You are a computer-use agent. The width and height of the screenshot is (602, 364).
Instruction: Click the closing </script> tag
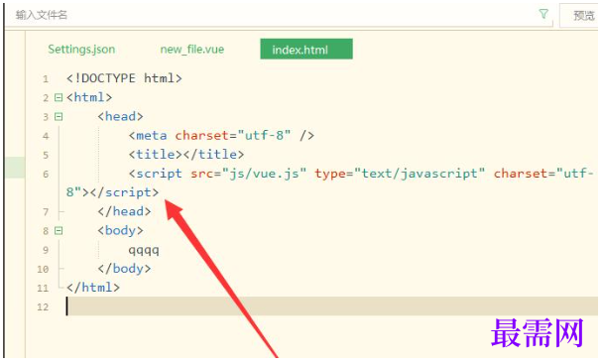[124, 192]
